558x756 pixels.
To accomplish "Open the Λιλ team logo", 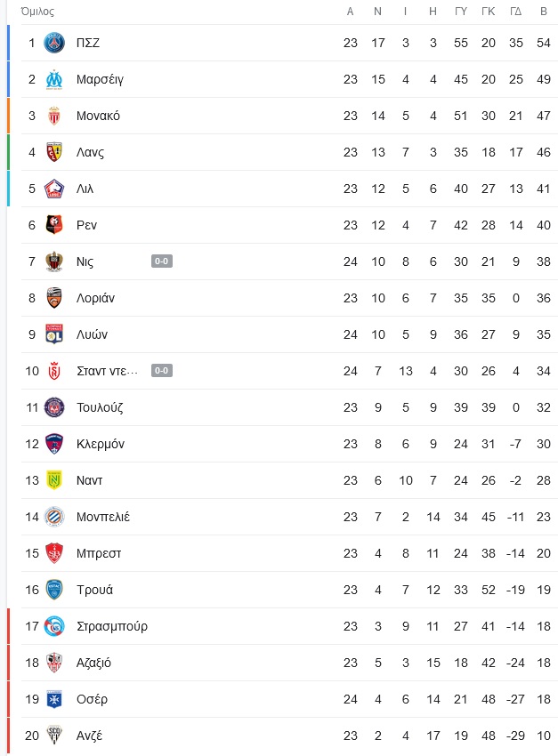I will (54, 189).
